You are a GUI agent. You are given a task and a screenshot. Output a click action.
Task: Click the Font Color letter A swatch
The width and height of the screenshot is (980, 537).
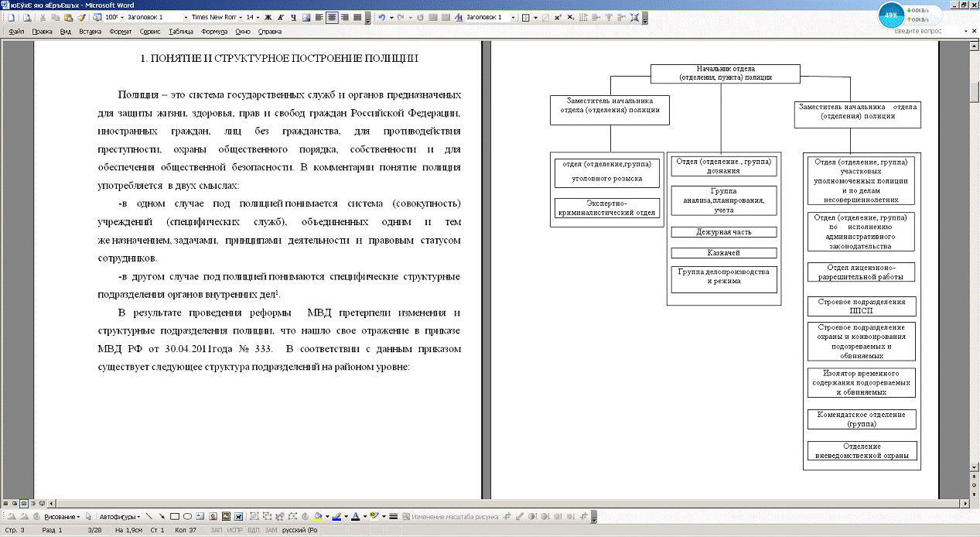pos(354,516)
